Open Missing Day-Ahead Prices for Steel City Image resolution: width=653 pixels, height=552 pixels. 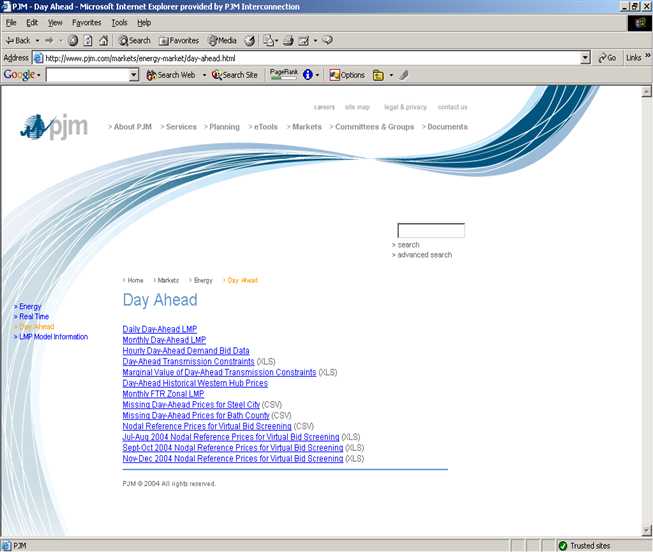click(x=191, y=405)
